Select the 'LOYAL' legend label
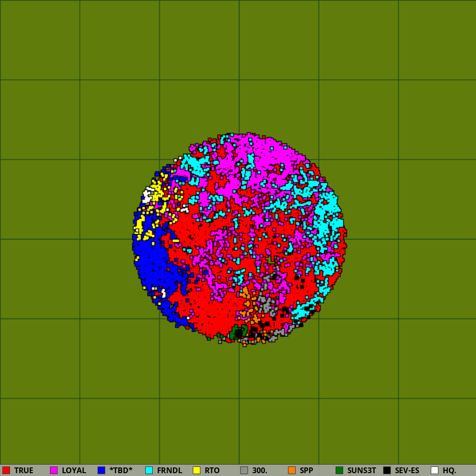 [x=74, y=471]
